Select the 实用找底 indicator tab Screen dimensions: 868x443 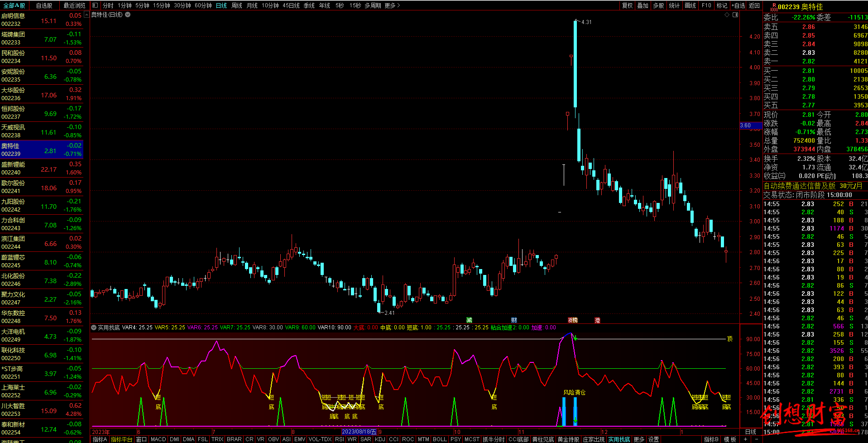[x=619, y=439]
